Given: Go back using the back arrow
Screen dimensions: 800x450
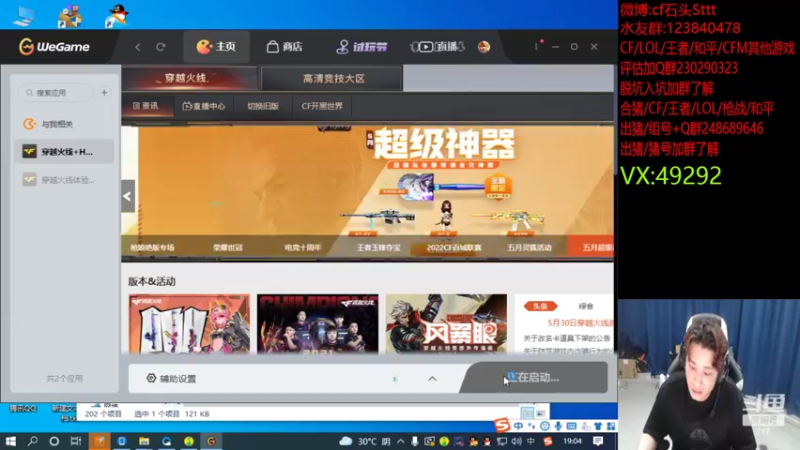Looking at the screenshot, I should tap(138, 47).
